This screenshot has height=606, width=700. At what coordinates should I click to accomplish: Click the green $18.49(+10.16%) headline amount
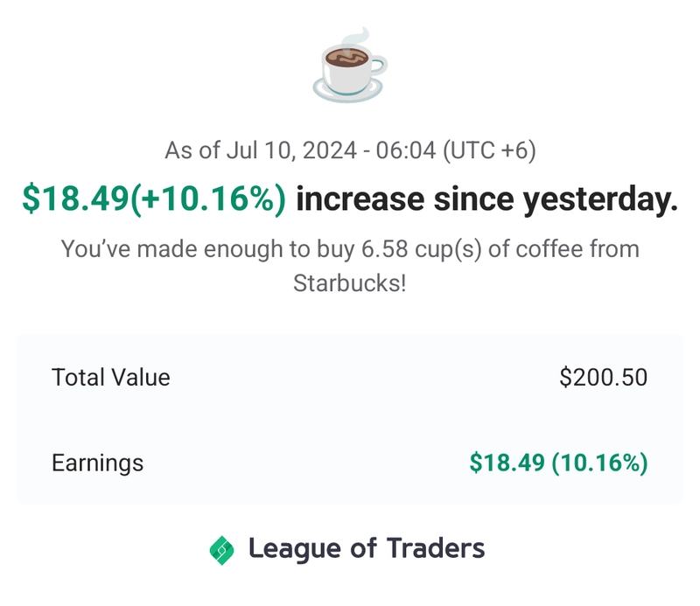[x=154, y=199]
